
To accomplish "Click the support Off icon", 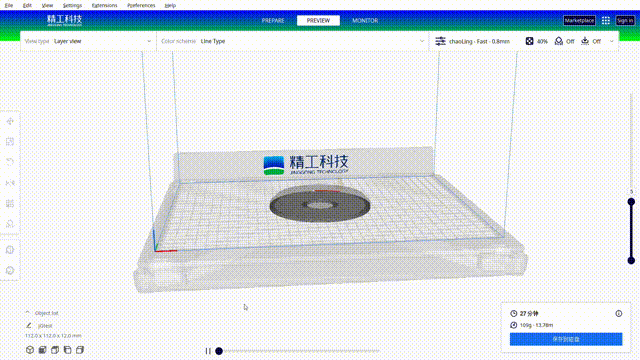I will point(559,41).
